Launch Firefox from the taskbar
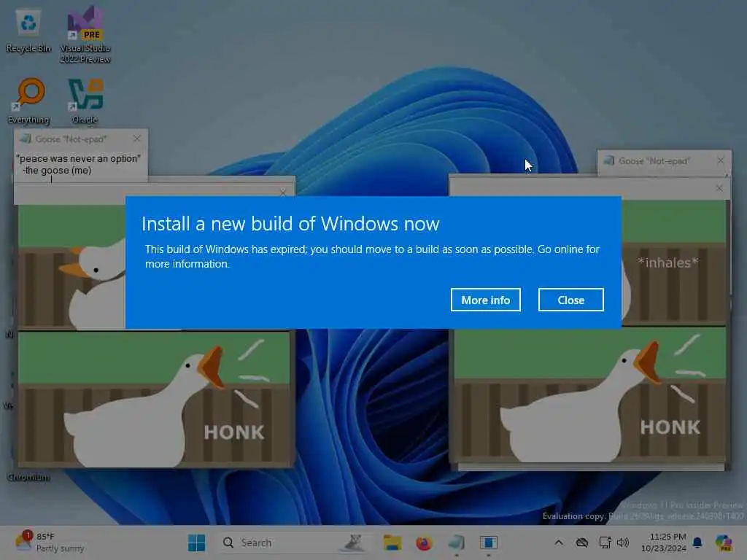This screenshot has height=560, width=747. [x=424, y=542]
